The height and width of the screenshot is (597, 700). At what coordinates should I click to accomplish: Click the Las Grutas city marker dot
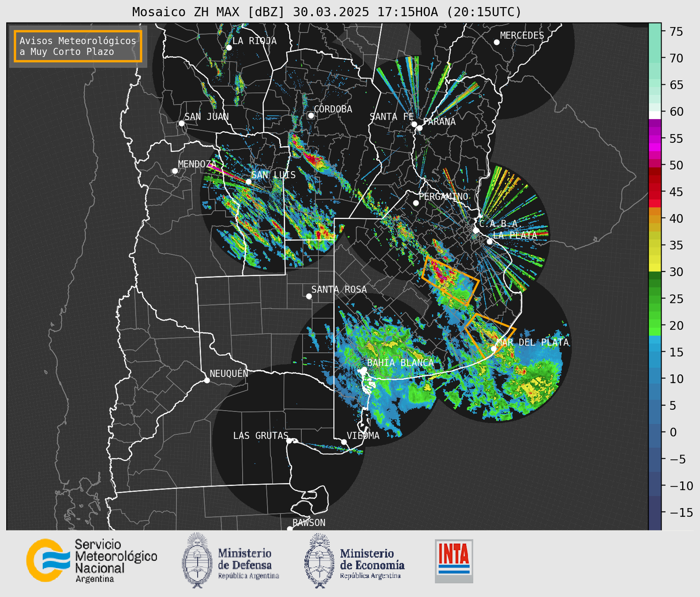click(x=289, y=441)
